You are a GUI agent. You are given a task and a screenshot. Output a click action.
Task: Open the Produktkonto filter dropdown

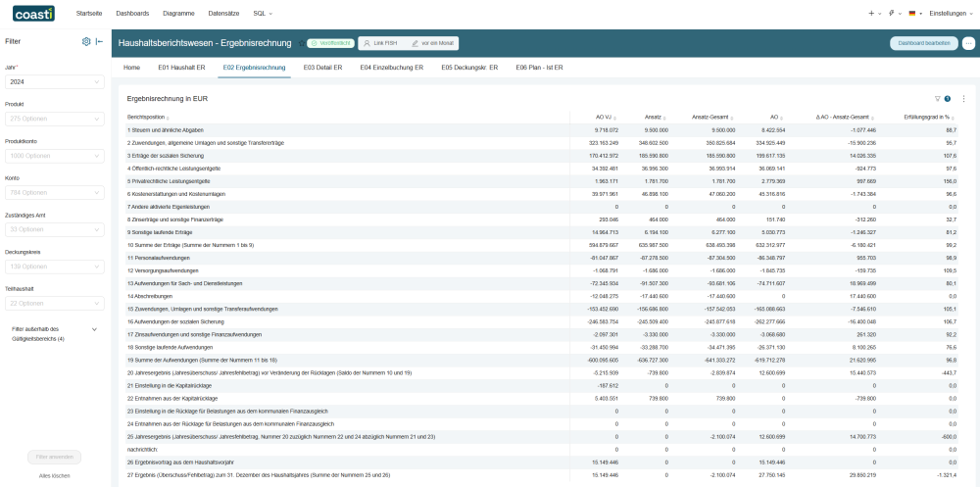click(x=54, y=156)
